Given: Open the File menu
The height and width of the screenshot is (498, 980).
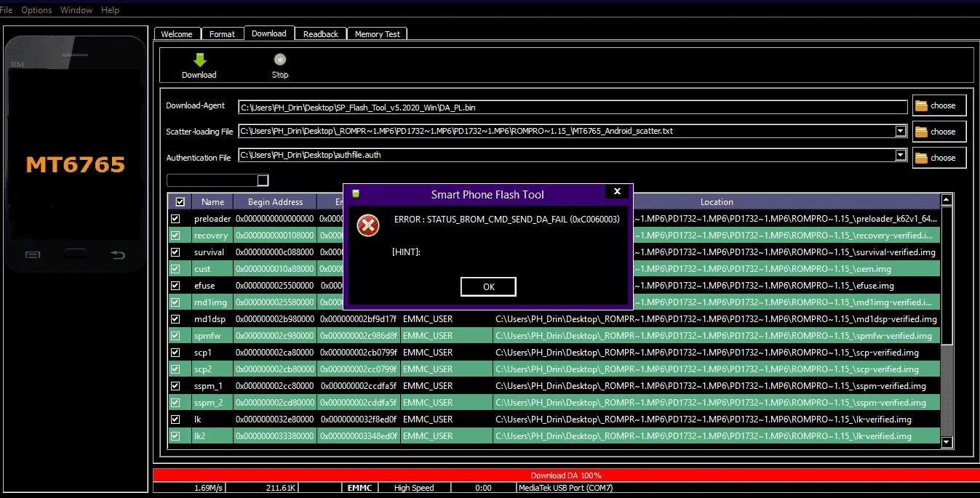Looking at the screenshot, I should click(x=6, y=10).
